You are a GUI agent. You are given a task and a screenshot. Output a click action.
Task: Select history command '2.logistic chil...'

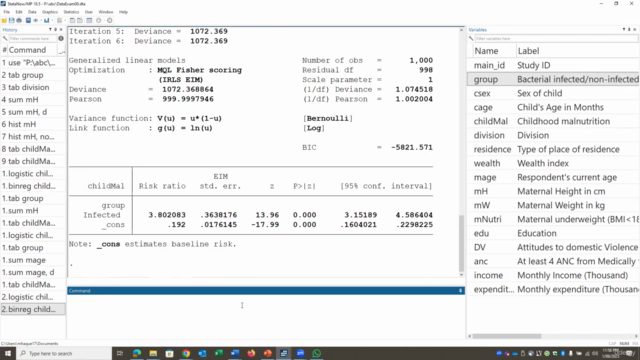(x=33, y=297)
